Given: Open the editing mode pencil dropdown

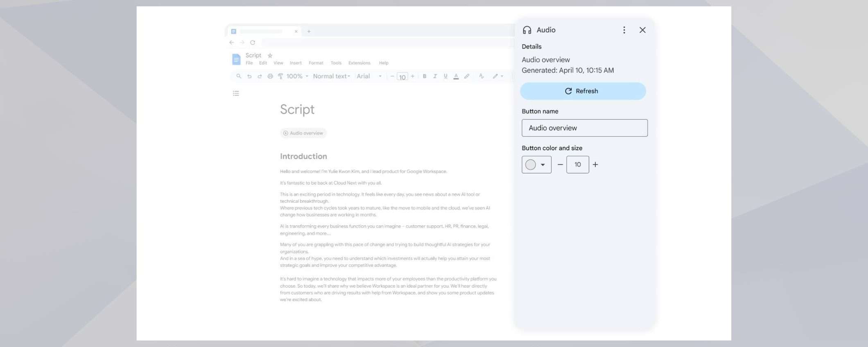Looking at the screenshot, I should [x=498, y=76].
